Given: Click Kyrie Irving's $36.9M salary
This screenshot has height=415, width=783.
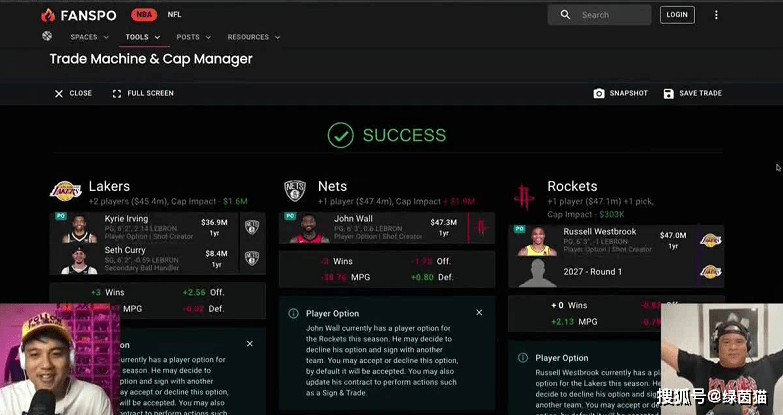Looking at the screenshot, I should 214,223.
